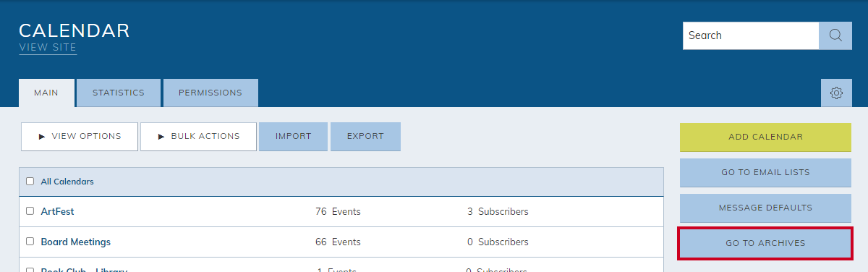
Task: Open the settings gear icon
Action: (836, 93)
